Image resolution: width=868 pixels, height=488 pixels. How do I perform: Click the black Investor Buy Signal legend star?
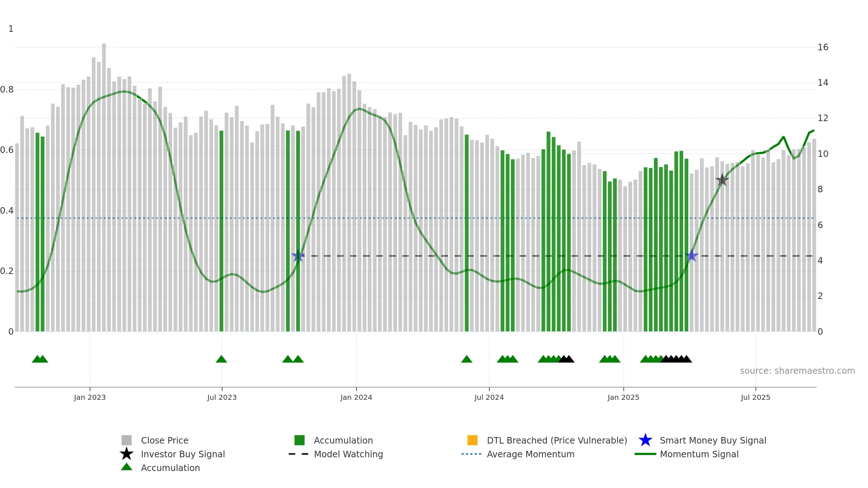pyautogui.click(x=127, y=454)
